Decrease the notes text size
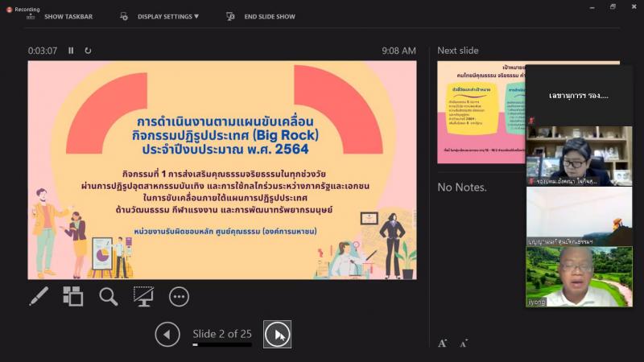The height and width of the screenshot is (362, 644). (x=464, y=343)
